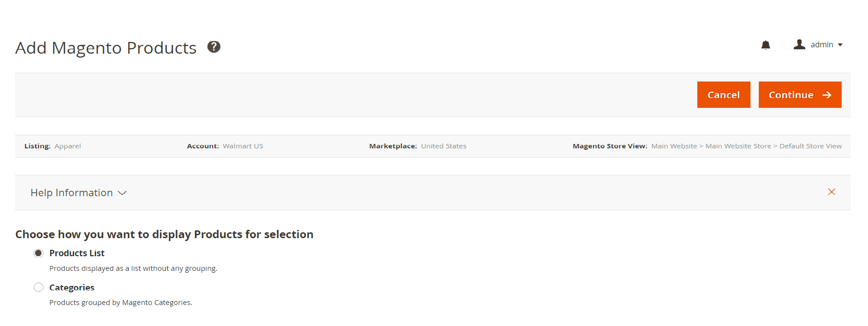Viewport: 868px width, 326px height.
Task: Select the Products List radio button
Action: [39, 253]
